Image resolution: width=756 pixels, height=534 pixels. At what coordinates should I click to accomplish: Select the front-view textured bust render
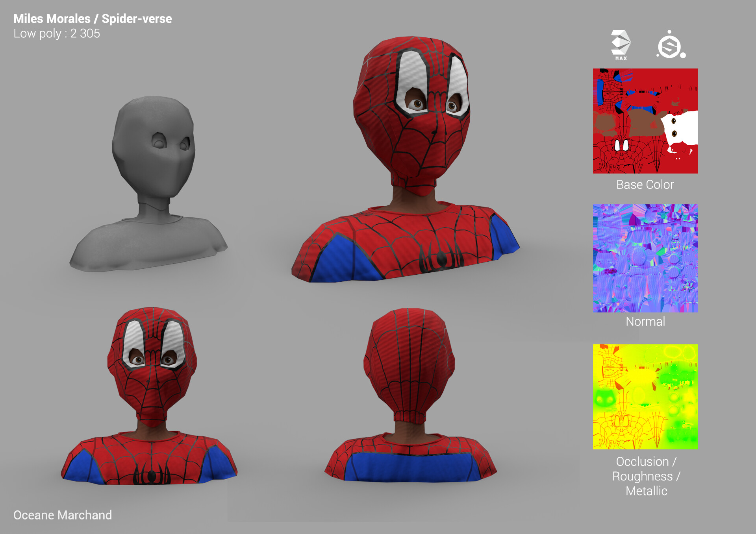(x=149, y=396)
